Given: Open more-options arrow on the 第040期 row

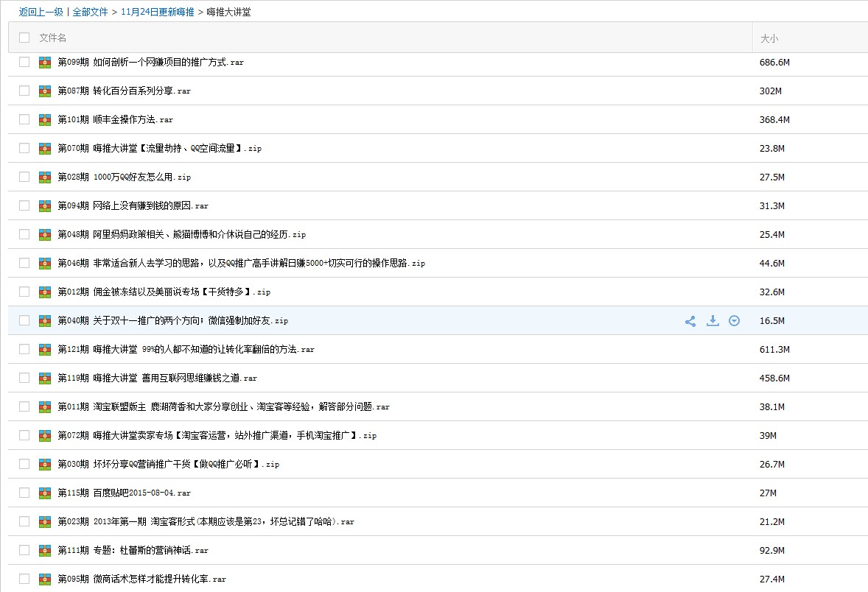Looking at the screenshot, I should (x=734, y=321).
